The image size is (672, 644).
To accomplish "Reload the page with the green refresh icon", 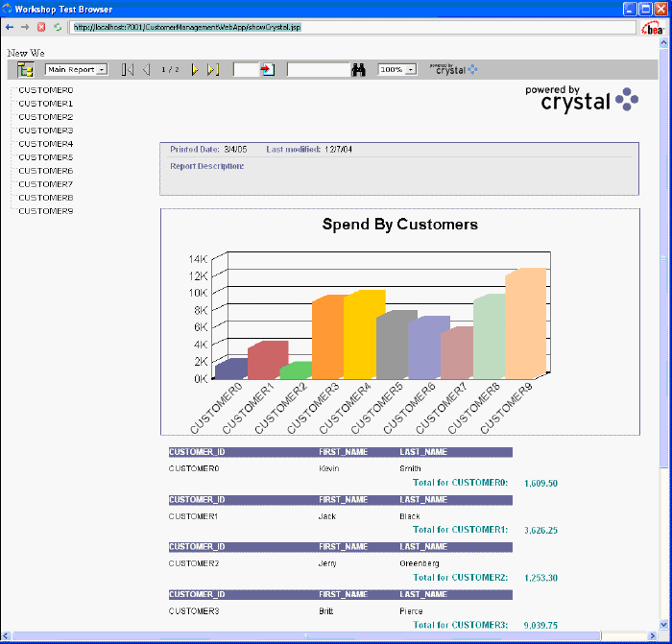I will pyautogui.click(x=58, y=27).
